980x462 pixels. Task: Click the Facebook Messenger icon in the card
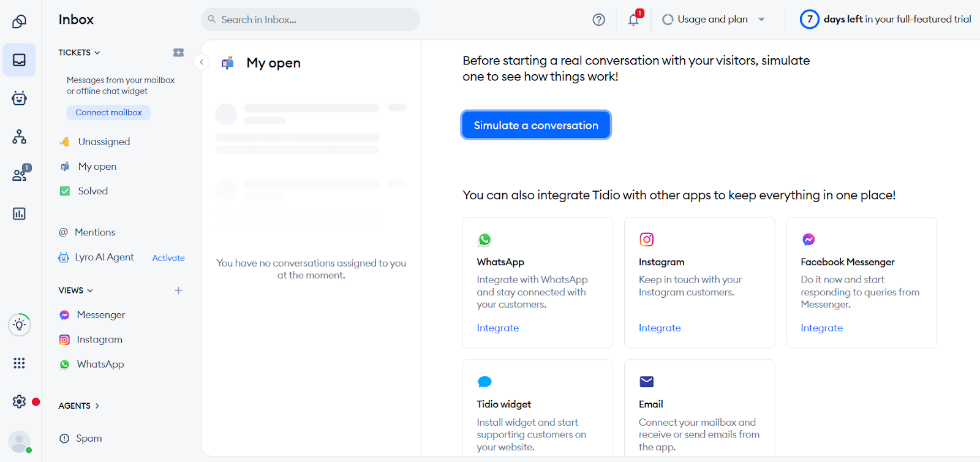(809, 240)
